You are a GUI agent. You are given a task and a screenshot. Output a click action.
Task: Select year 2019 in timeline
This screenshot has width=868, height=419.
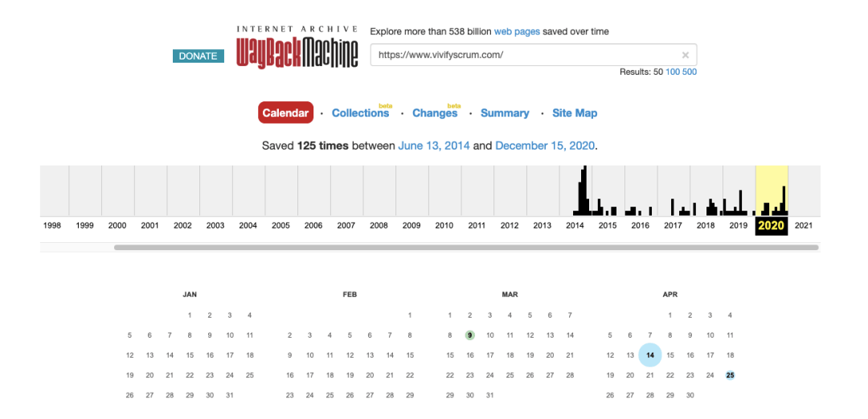click(739, 225)
